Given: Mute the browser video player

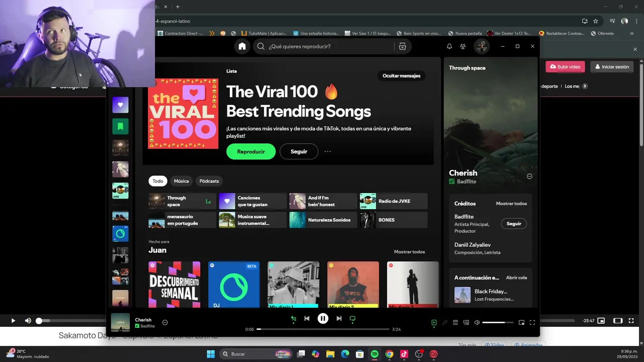Looking at the screenshot, I should point(28,321).
